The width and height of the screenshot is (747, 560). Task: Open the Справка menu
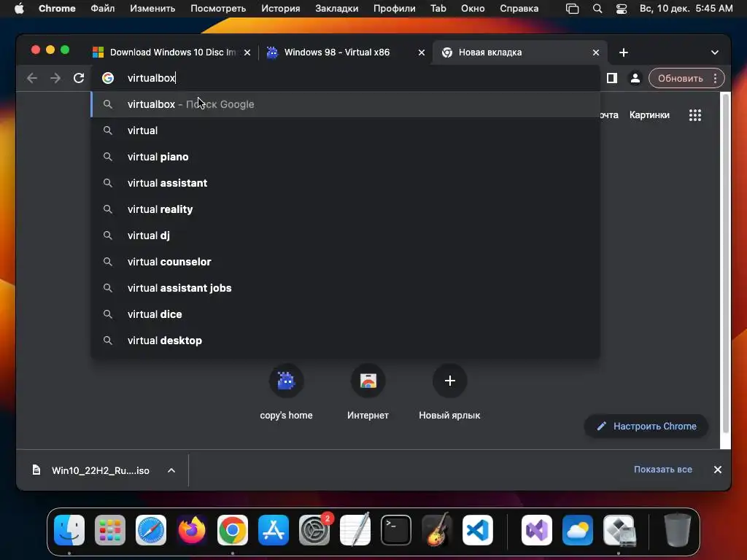[519, 9]
